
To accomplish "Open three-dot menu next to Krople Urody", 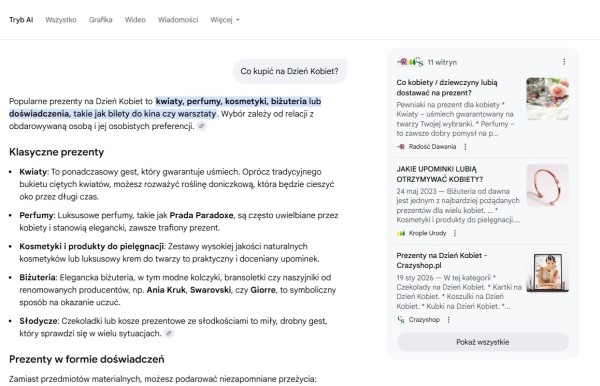I will 455,233.
